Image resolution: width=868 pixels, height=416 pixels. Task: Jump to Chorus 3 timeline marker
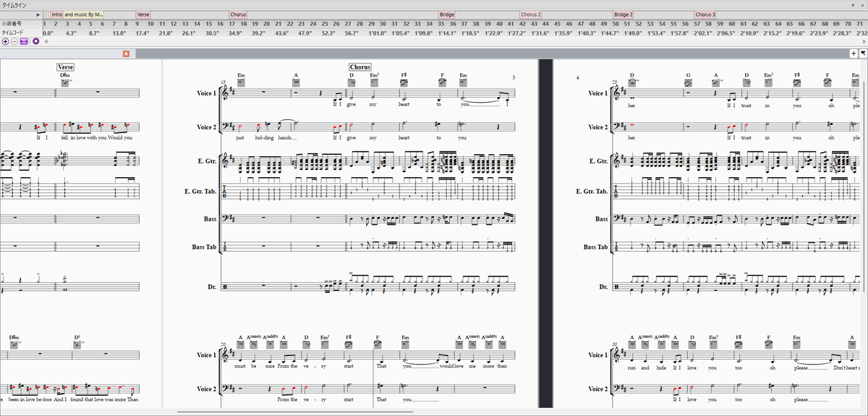coord(705,14)
